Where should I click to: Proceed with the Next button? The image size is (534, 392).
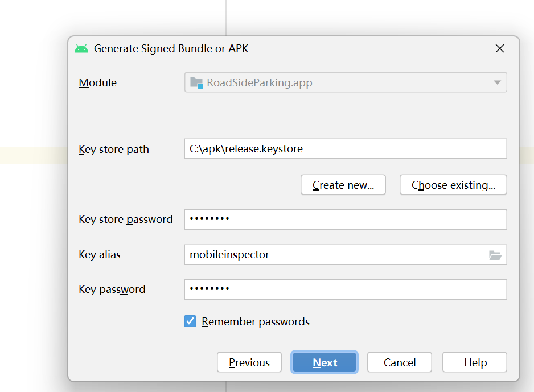coord(324,362)
